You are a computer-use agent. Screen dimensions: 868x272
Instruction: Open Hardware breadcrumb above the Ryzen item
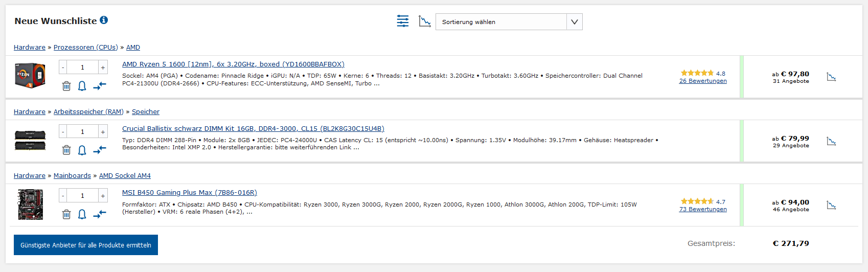30,48
